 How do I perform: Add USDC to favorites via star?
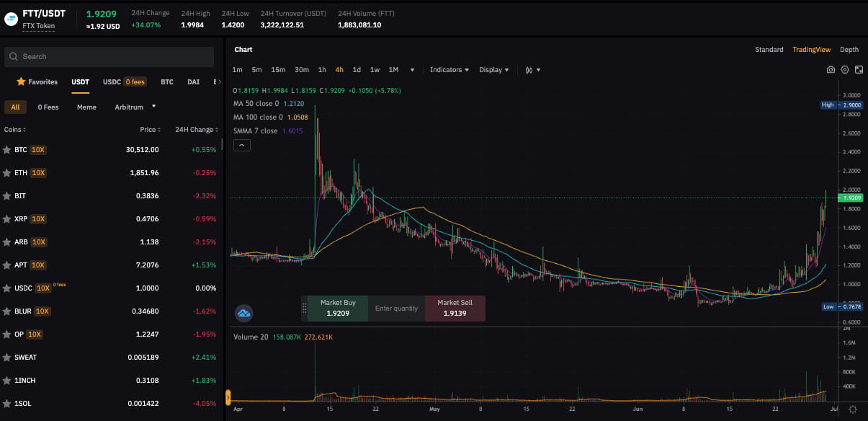tap(7, 288)
